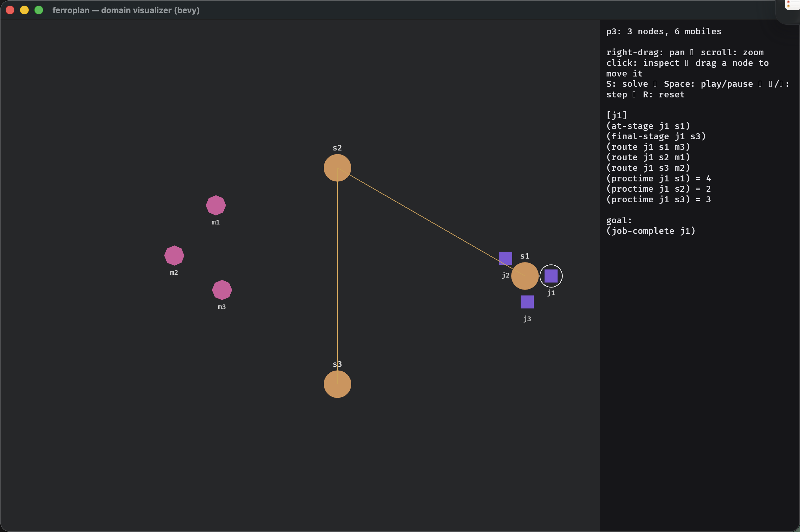Click the s1 node label

pos(525,256)
